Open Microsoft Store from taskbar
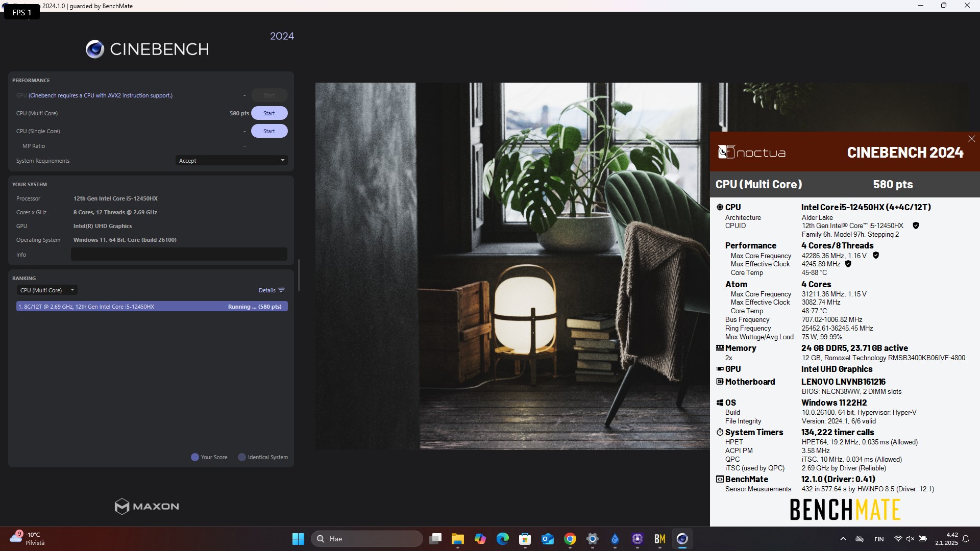Viewport: 980px width, 551px height. pyautogui.click(x=525, y=539)
